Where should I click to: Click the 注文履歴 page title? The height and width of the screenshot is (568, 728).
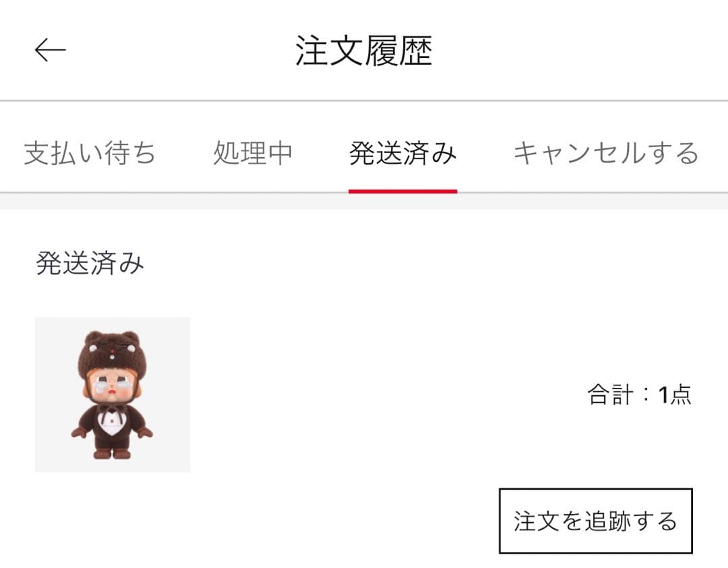point(363,50)
